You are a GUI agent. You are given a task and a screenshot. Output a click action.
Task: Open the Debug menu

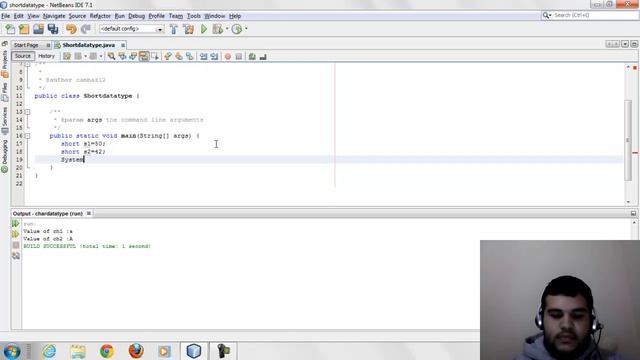click(x=136, y=16)
